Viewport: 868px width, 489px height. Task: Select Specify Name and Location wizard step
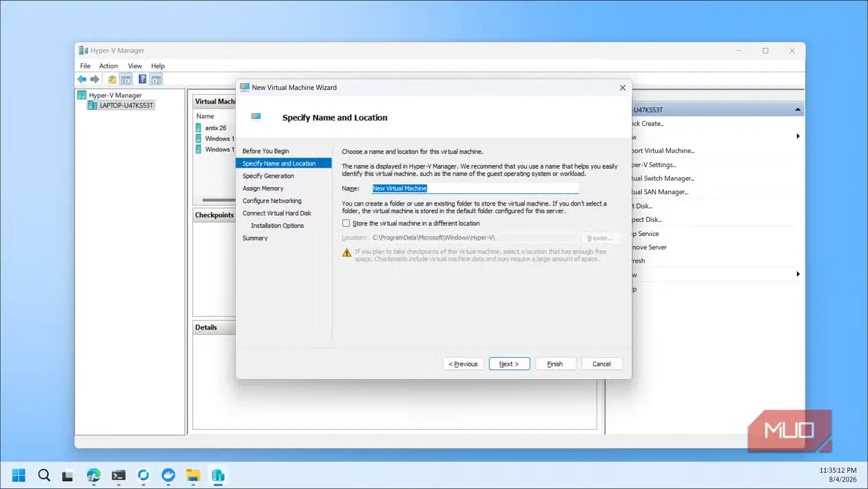tap(284, 163)
